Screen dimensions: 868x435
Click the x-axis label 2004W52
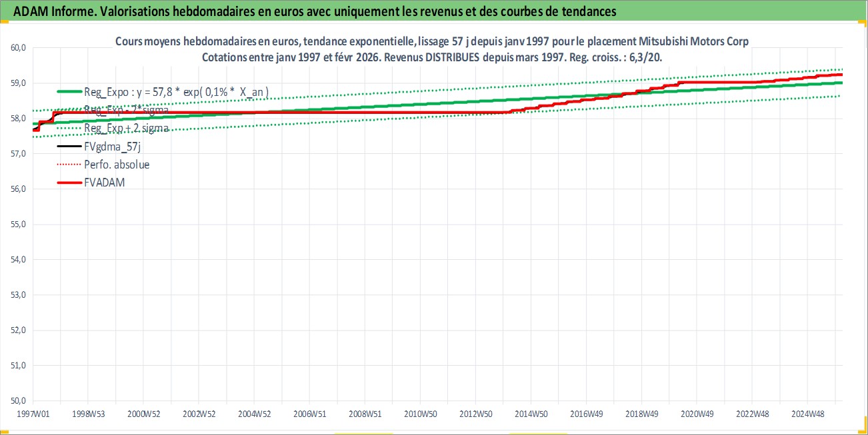255,414
